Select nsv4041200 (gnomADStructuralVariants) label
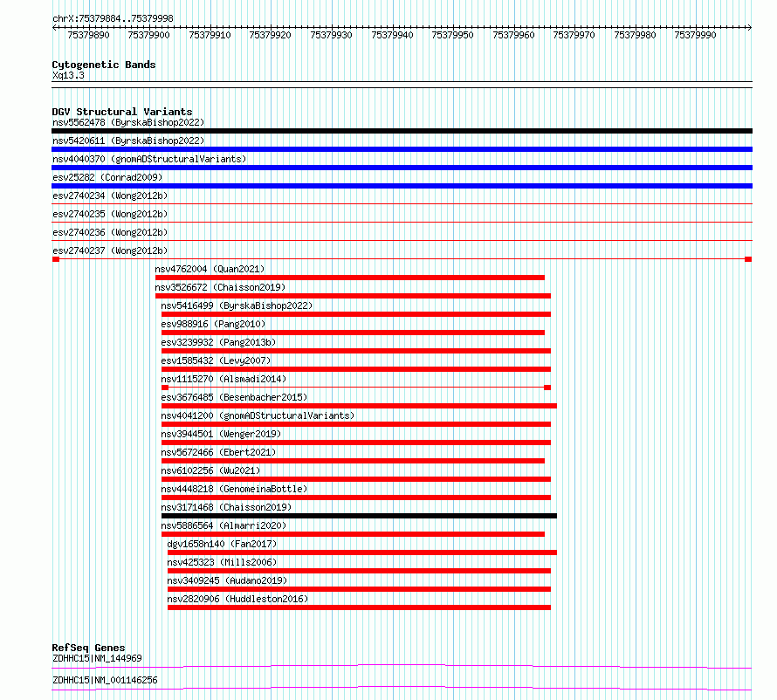The image size is (777, 700). [258, 415]
